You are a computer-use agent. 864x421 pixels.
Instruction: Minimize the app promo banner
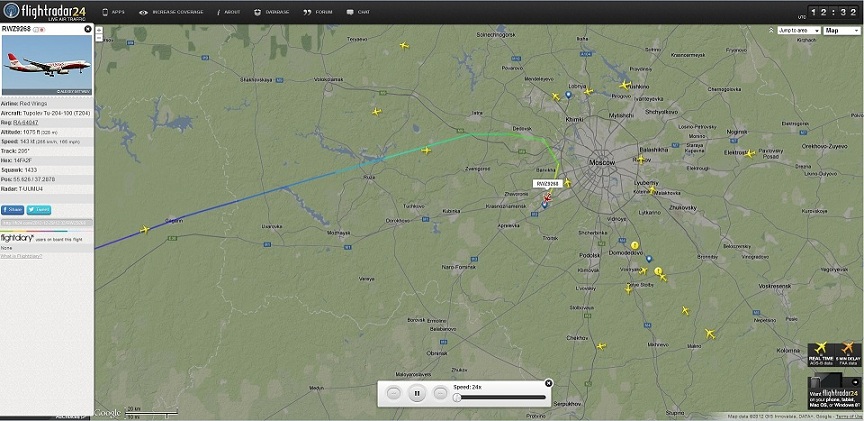point(855,381)
